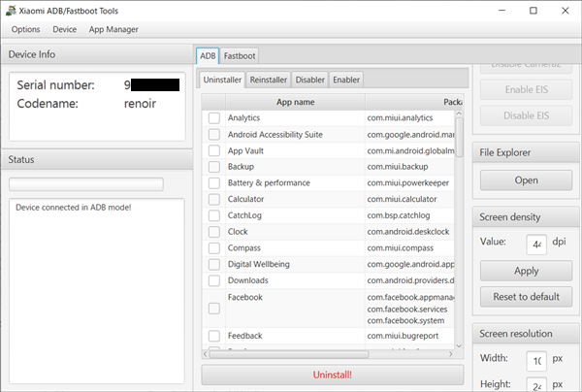Switch to the ADB tab
Image resolution: width=582 pixels, height=392 pixels.
(208, 56)
